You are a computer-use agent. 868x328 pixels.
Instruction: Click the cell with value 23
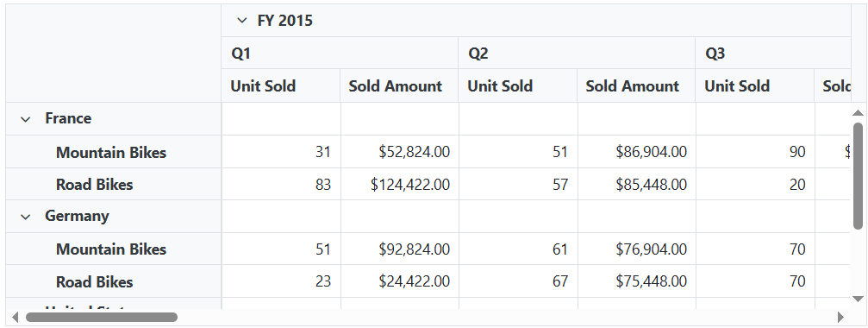click(281, 281)
